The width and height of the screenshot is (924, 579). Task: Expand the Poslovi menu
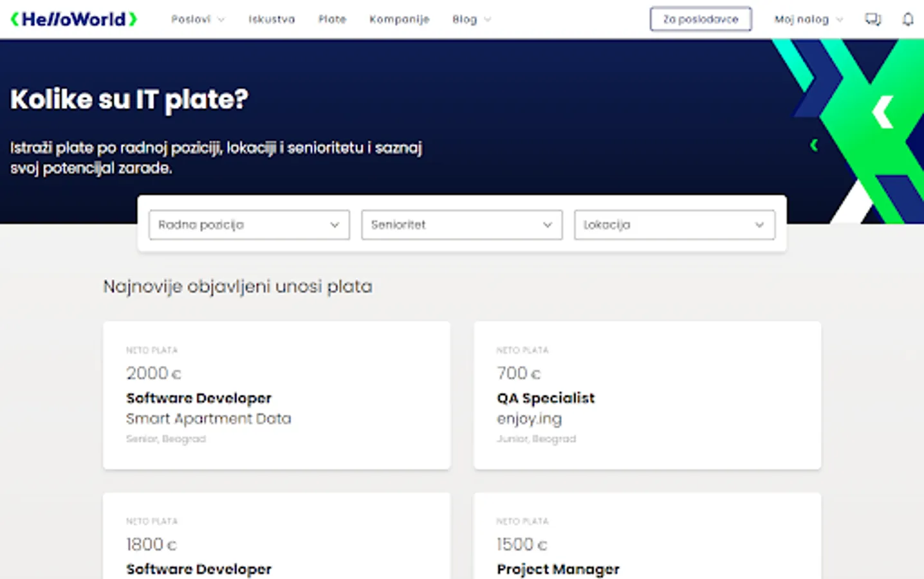click(x=198, y=19)
